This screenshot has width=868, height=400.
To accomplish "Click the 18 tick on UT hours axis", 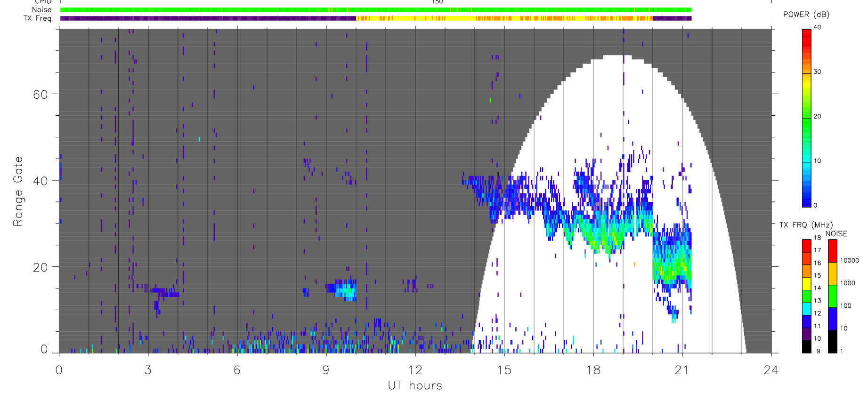I will click(x=593, y=370).
